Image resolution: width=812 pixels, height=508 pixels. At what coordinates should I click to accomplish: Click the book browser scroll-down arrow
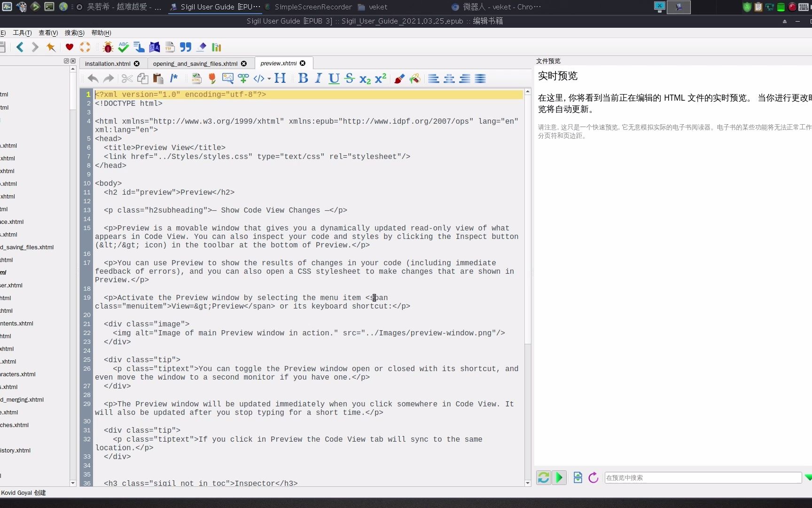(x=73, y=483)
